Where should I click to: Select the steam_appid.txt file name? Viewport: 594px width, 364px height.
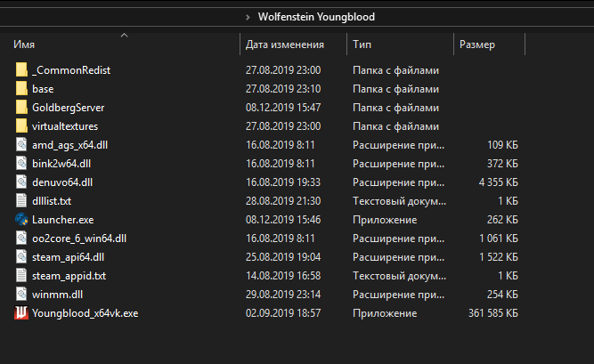69,276
